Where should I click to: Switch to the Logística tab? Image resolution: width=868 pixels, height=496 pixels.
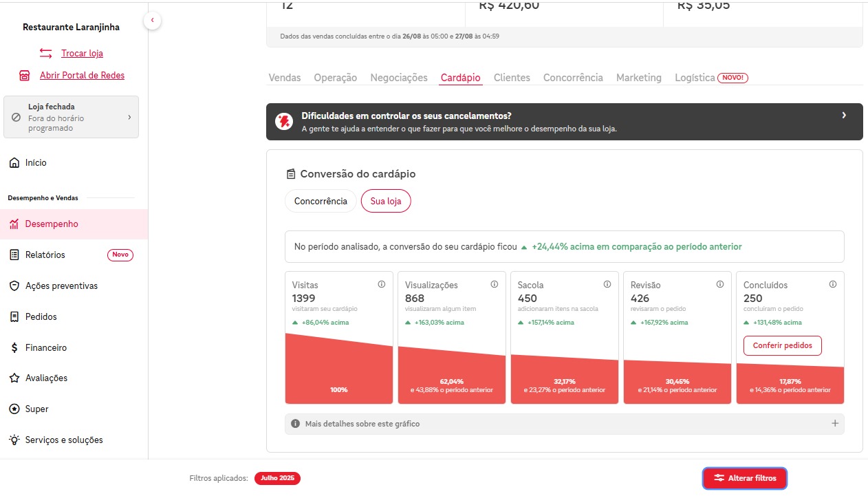point(695,78)
